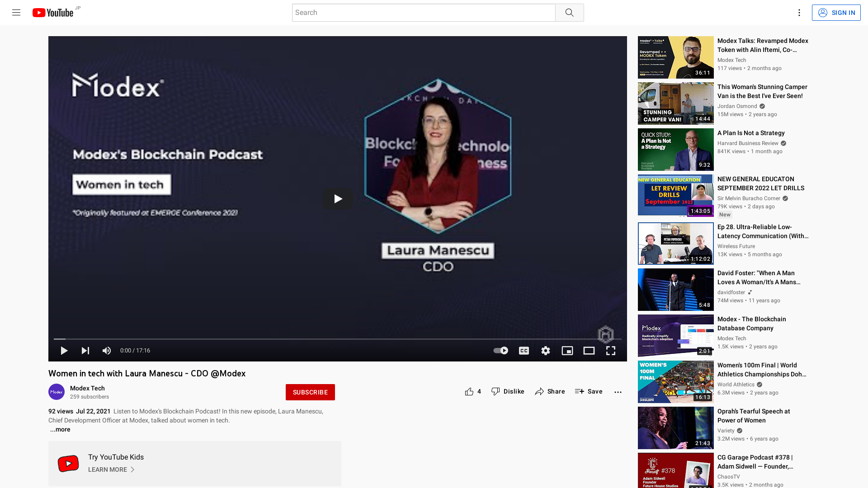Viewport: 868px width, 488px height.
Task: Visit Sir Melvin Buracho Corner channel
Action: click(749, 199)
